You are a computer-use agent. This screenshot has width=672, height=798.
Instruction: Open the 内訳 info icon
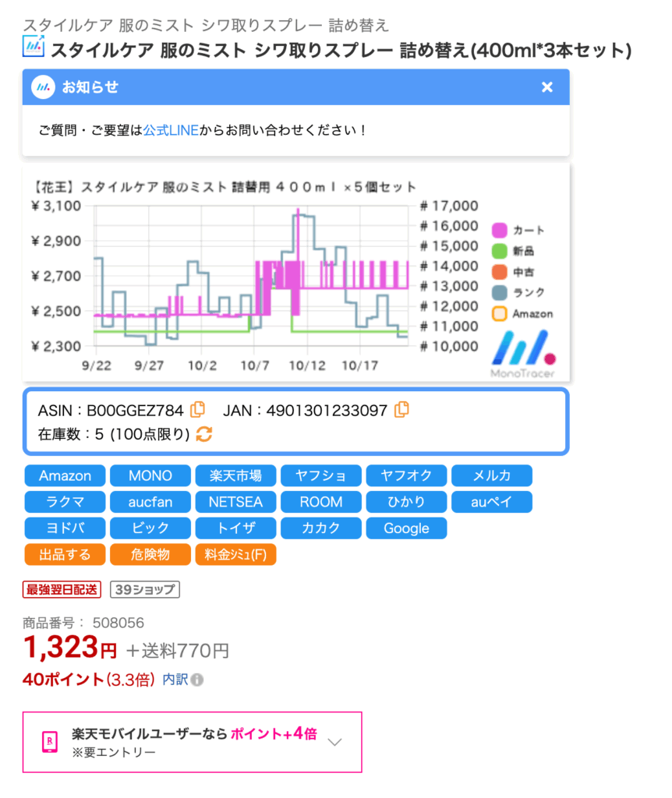click(197, 680)
